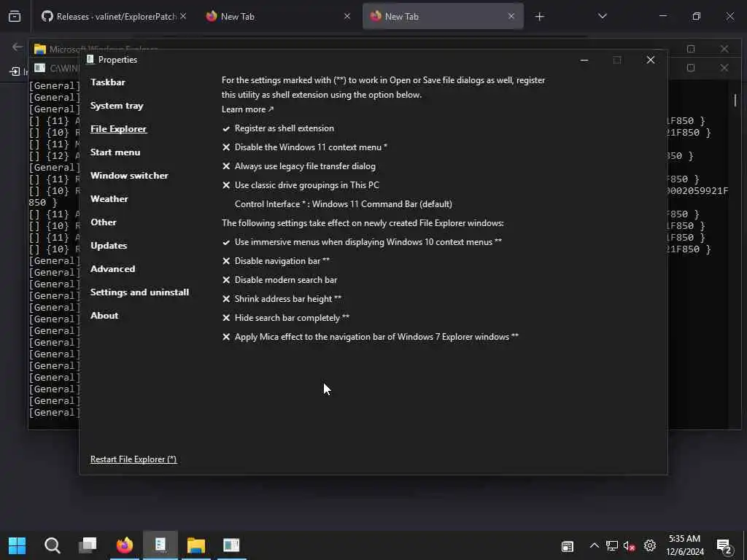The height and width of the screenshot is (560, 747).
Task: Open the Other settings section
Action: pyautogui.click(x=104, y=222)
